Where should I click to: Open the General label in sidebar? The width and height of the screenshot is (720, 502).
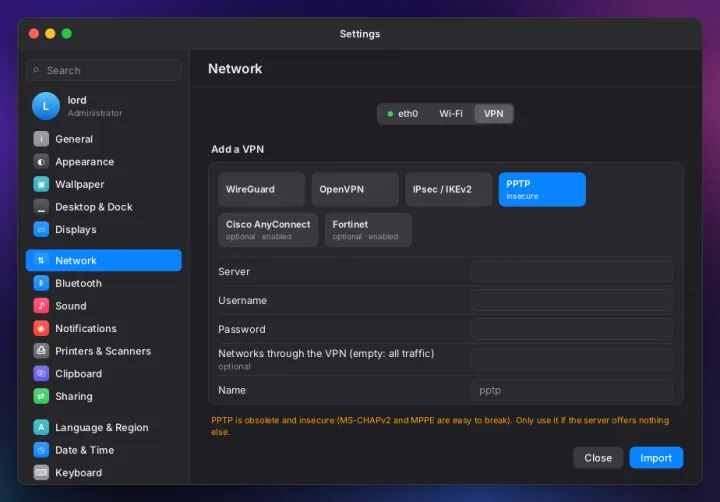click(x=74, y=139)
